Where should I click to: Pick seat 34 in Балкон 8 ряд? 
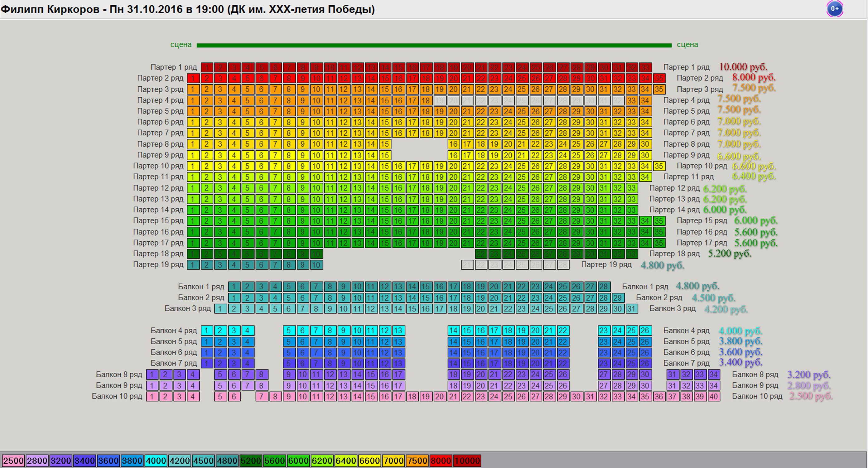point(713,374)
